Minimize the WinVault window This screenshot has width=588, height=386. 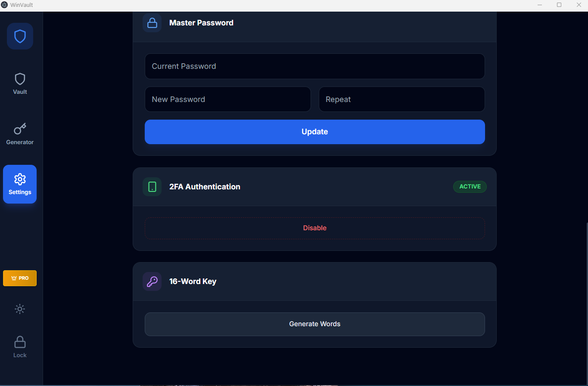click(x=539, y=5)
